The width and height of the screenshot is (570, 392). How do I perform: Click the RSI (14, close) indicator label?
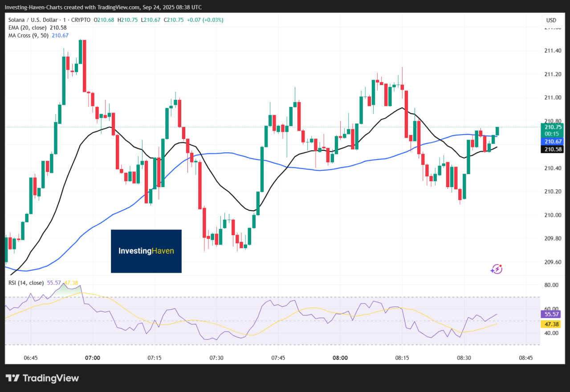click(26, 283)
